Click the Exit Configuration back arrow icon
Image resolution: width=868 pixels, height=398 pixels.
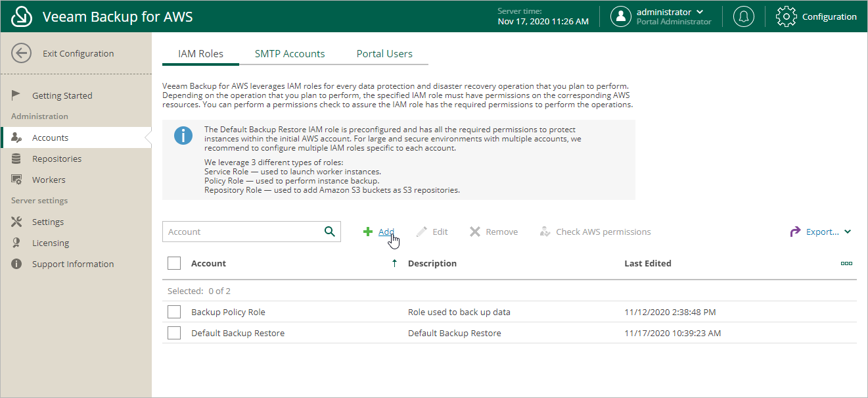pyautogui.click(x=21, y=53)
